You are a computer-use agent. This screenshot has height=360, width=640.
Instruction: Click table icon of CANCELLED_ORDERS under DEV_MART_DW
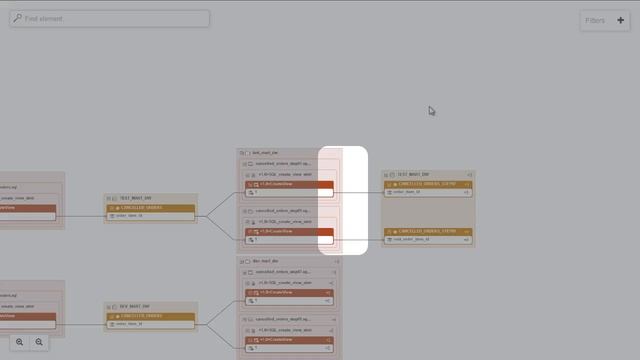(x=117, y=316)
